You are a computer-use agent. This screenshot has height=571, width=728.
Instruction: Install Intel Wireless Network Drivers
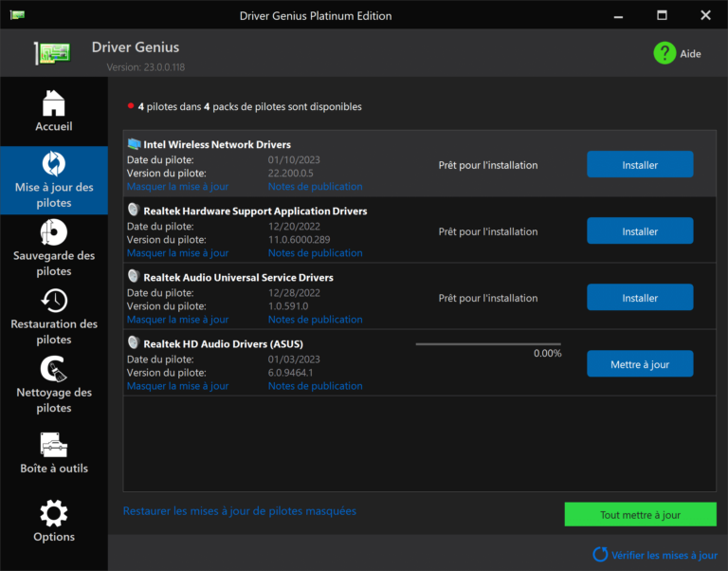coord(640,165)
